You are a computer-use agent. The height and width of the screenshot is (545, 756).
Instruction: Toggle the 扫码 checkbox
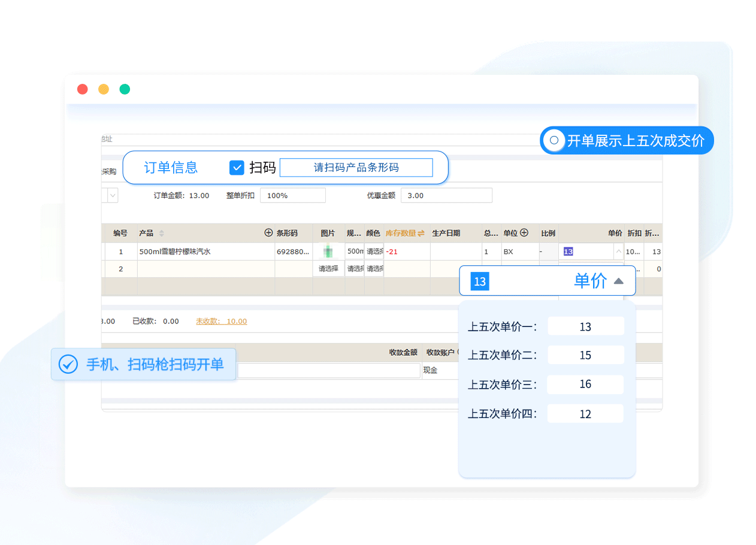pos(237,168)
